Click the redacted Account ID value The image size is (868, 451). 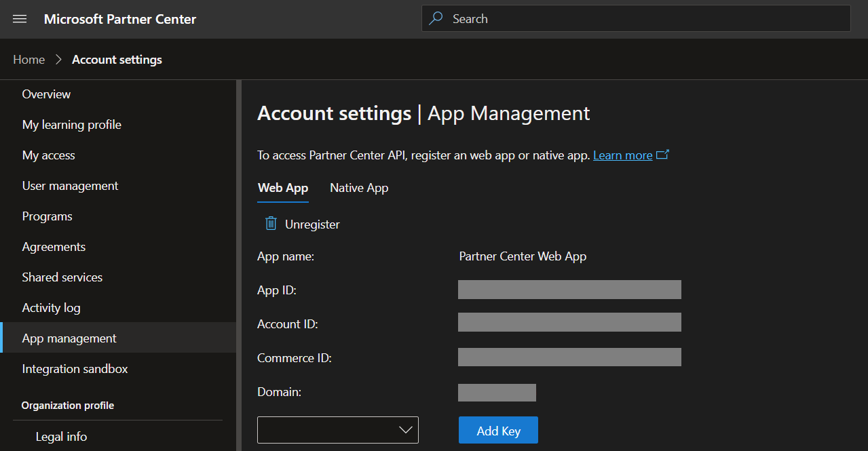(569, 322)
